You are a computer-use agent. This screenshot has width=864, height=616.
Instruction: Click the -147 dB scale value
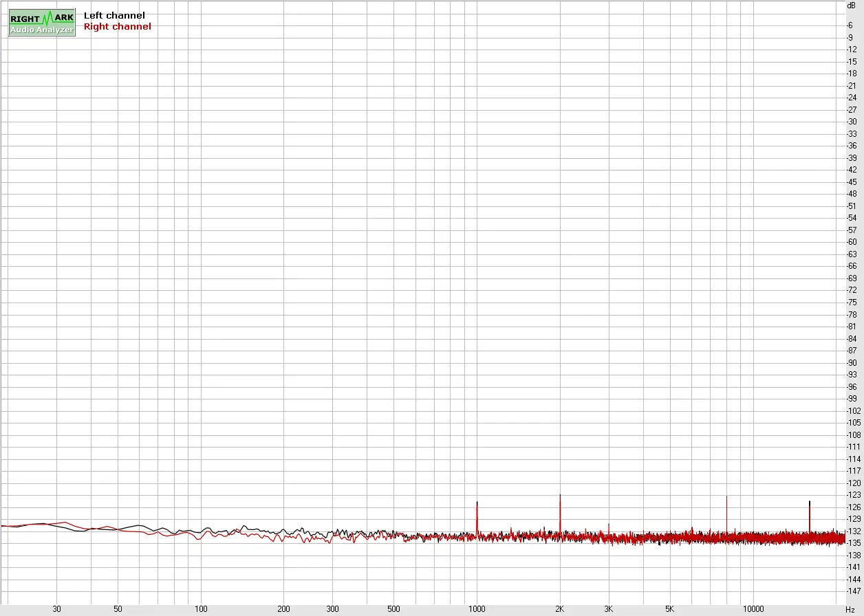point(853,591)
